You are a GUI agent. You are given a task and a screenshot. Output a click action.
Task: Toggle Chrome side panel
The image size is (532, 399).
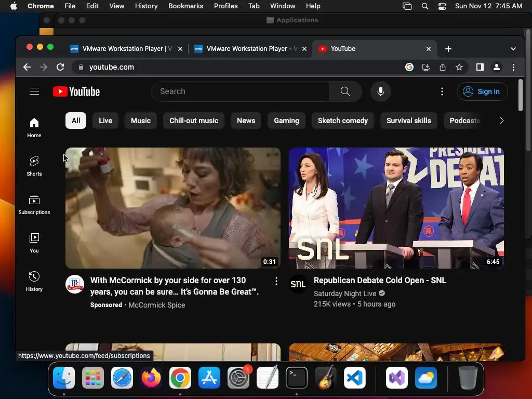tap(480, 67)
